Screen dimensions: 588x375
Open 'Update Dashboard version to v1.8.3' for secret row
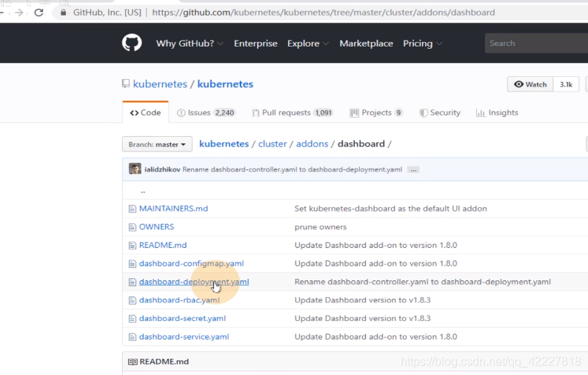pos(362,319)
